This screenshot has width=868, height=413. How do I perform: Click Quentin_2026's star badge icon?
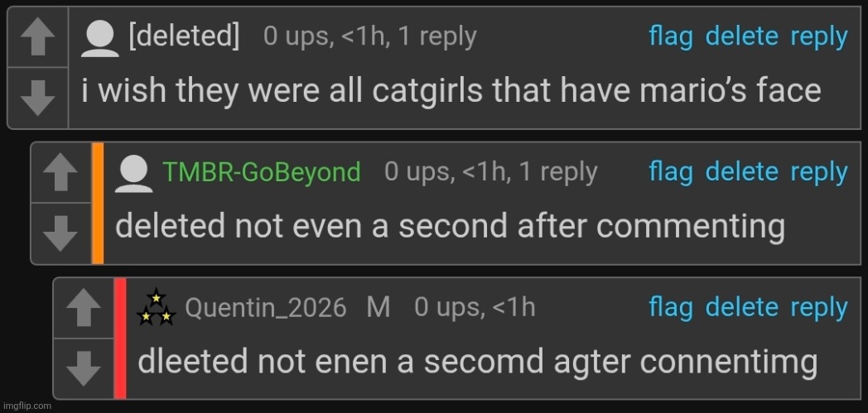[x=156, y=309]
